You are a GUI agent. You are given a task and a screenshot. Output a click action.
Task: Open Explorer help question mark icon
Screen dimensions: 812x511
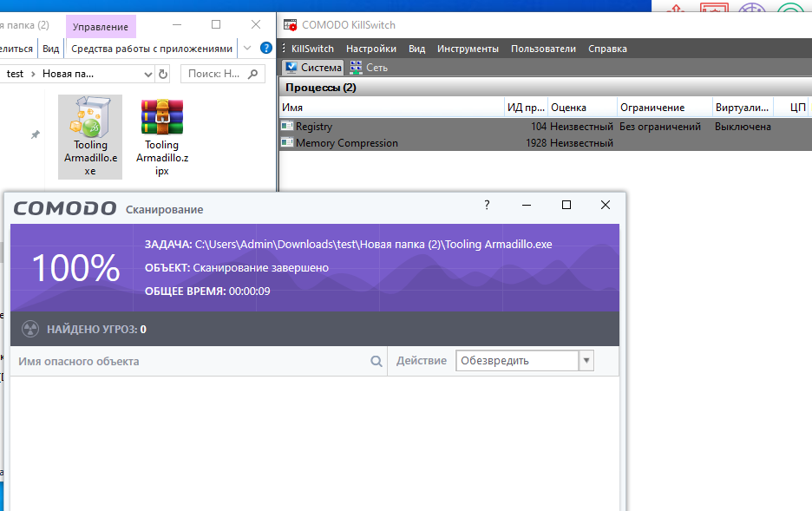[x=266, y=48]
